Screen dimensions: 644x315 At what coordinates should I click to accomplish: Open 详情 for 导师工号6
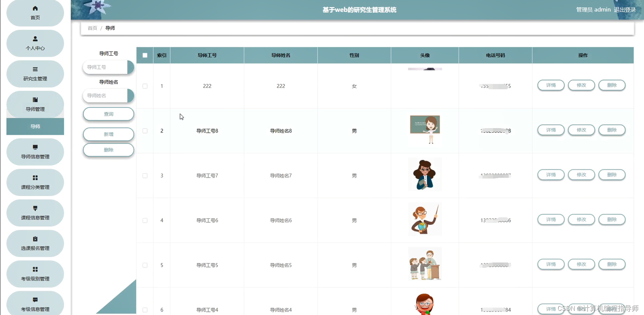(x=551, y=219)
